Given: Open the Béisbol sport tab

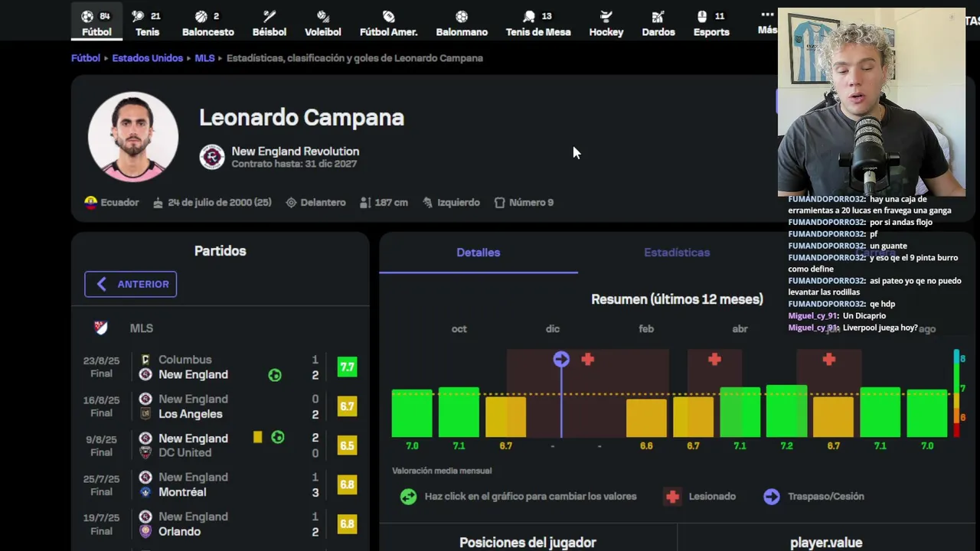Looking at the screenshot, I should [269, 24].
